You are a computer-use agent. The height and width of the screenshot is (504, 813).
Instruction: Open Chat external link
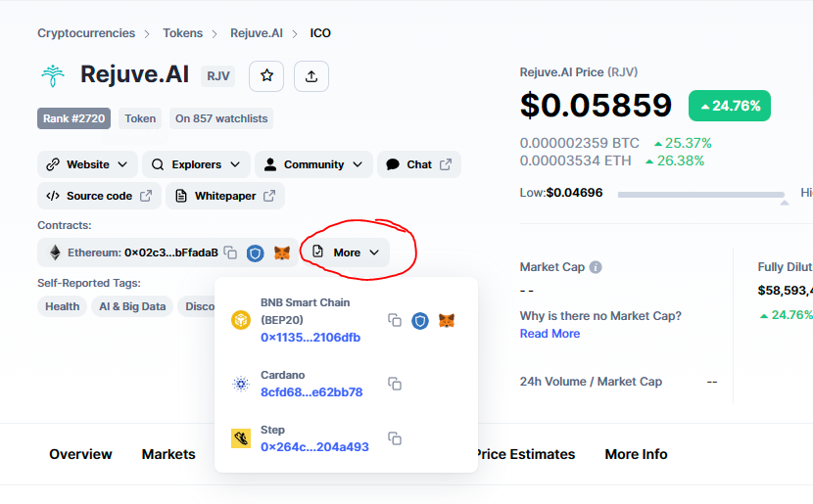(x=419, y=164)
